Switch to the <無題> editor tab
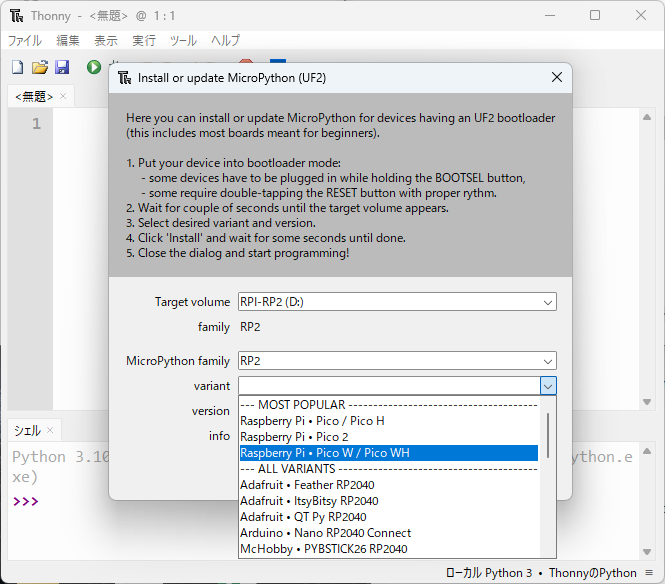Viewport: 665px width, 584px height. [34, 97]
